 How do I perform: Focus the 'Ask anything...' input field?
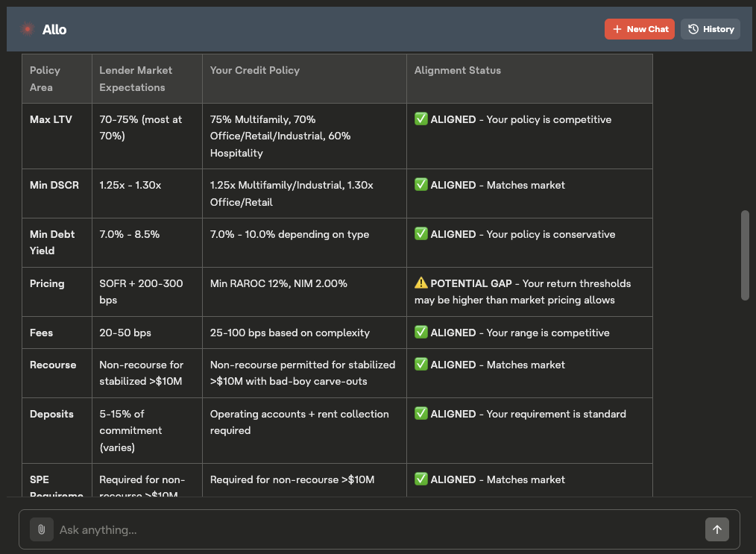pos(373,529)
